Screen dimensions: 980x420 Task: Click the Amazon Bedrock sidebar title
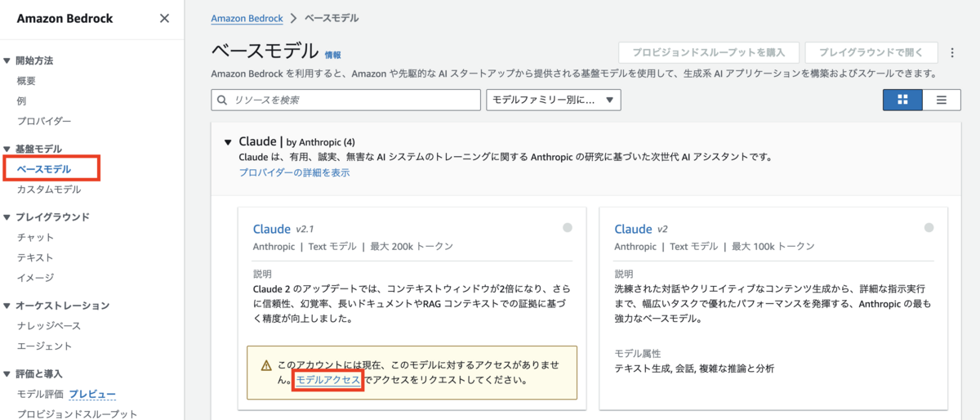tap(65, 18)
